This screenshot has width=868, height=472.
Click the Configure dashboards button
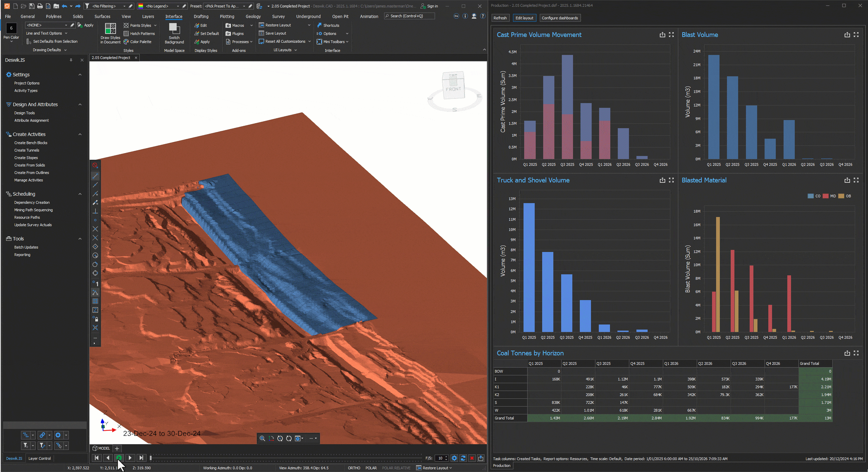pos(559,18)
